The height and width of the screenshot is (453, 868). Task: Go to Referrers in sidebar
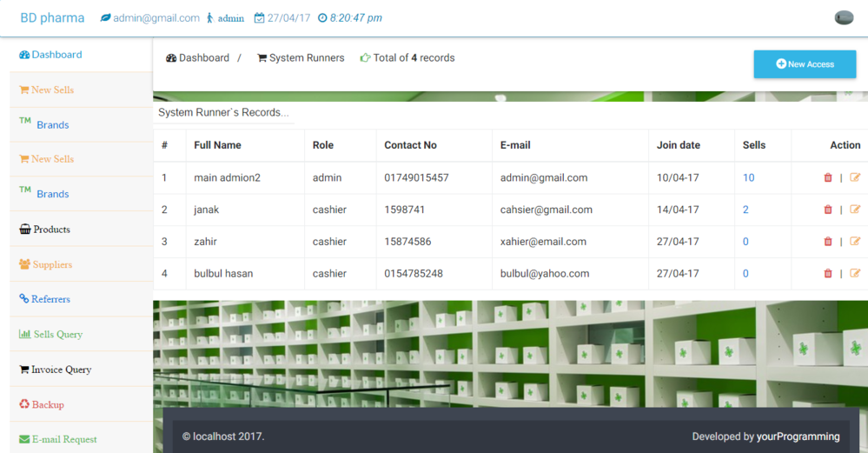[x=50, y=299]
